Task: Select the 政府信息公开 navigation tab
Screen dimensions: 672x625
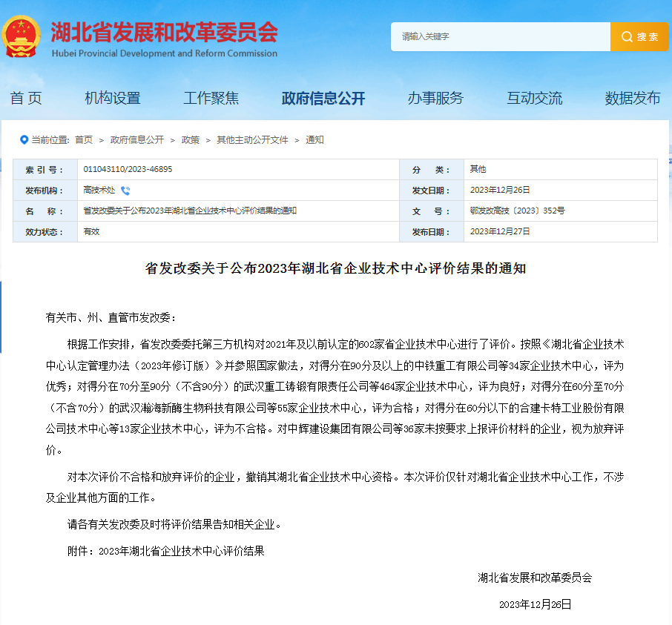Action: coord(323,98)
